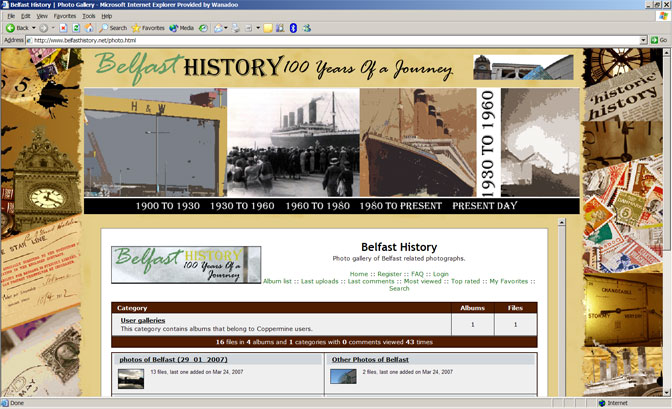Click the Top rated link
This screenshot has height=409, width=672.
[x=465, y=281]
